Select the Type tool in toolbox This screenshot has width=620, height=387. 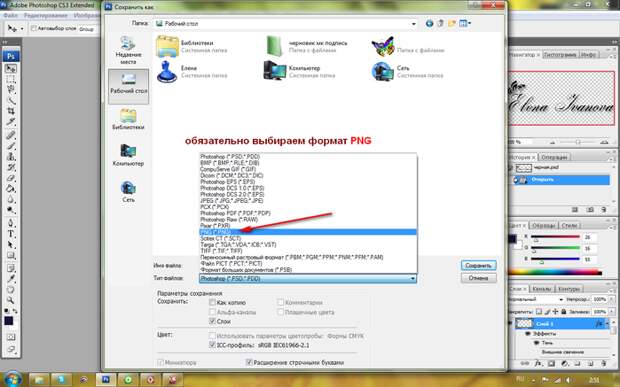point(11,234)
